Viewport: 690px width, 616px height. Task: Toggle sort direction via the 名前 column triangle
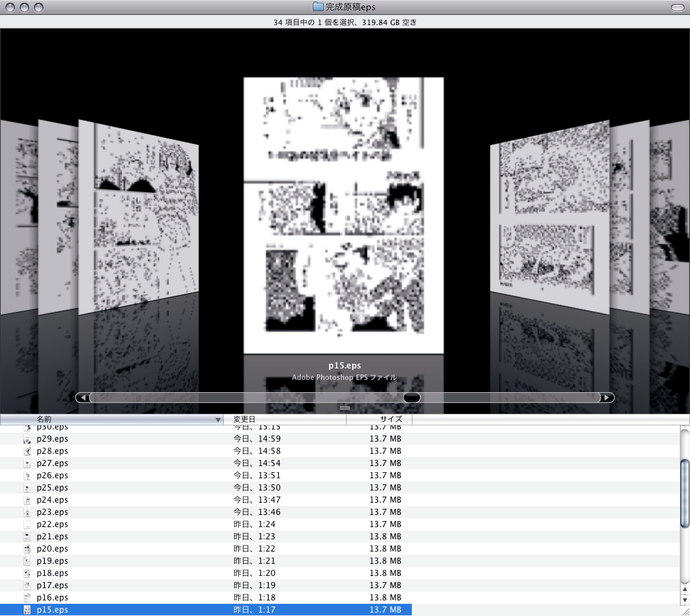pos(218,420)
